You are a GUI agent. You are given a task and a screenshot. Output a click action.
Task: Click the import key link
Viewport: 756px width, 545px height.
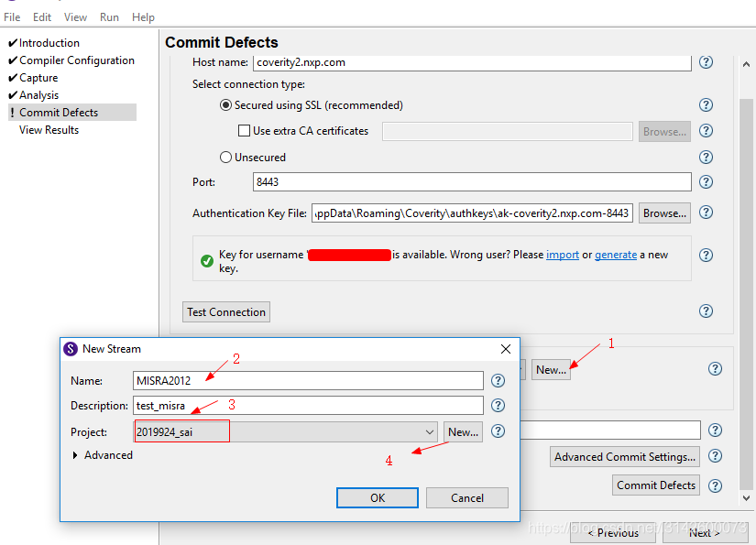click(562, 255)
